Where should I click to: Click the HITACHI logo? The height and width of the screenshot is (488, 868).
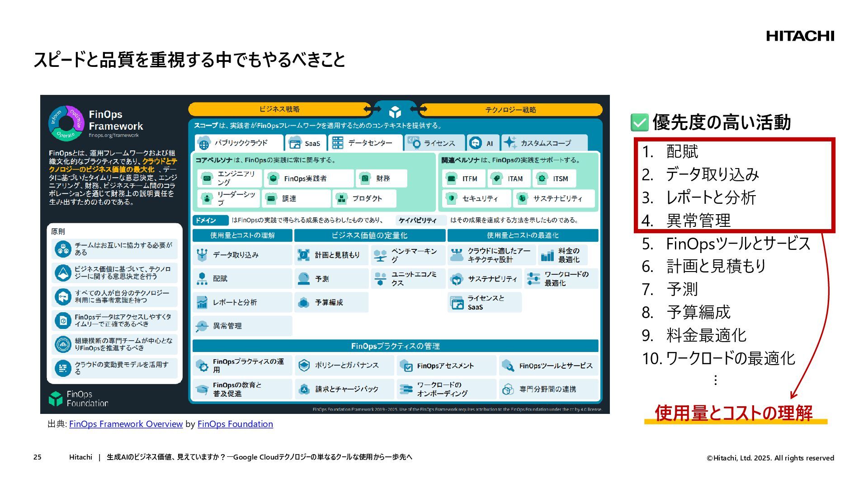point(800,36)
